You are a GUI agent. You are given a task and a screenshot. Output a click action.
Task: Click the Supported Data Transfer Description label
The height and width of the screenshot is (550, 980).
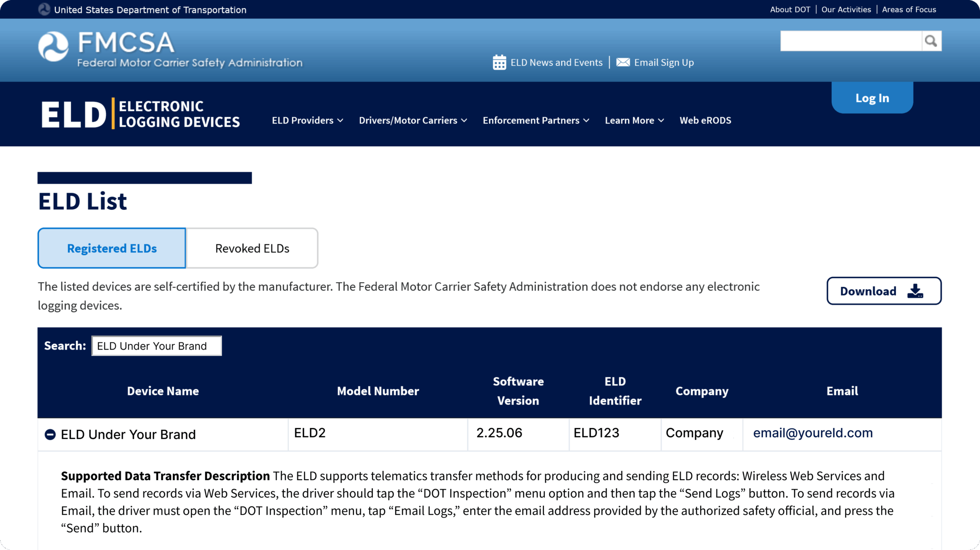tap(165, 476)
